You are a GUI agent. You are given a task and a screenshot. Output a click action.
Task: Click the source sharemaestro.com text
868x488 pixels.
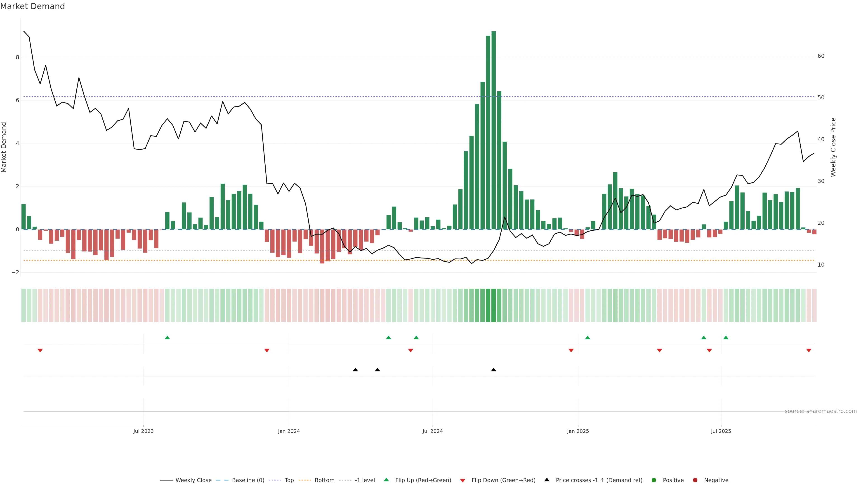pyautogui.click(x=821, y=411)
